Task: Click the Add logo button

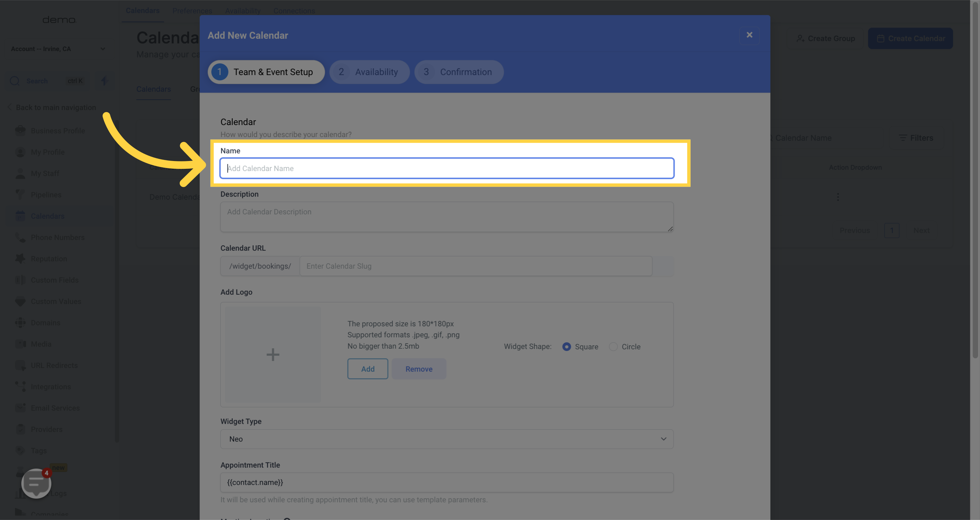Action: pos(367,369)
